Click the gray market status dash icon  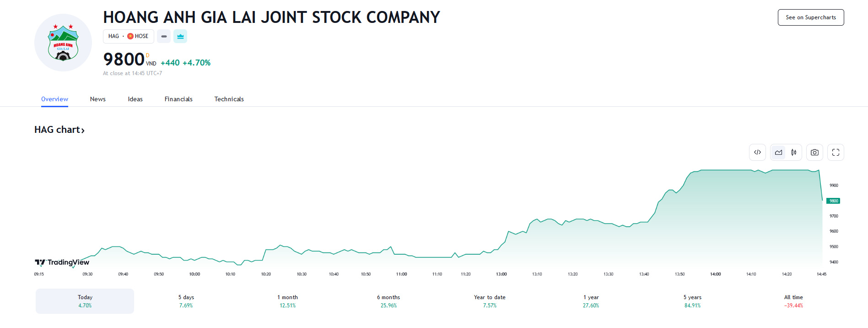click(x=164, y=36)
